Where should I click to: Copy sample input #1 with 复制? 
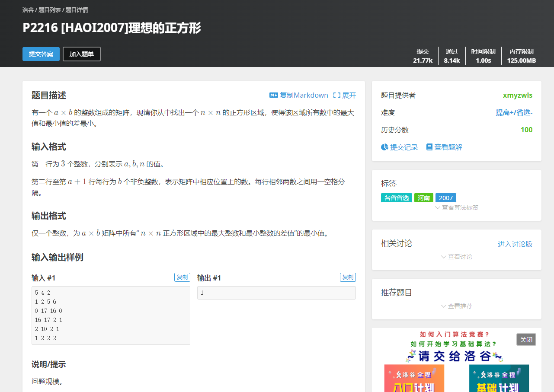(x=182, y=277)
